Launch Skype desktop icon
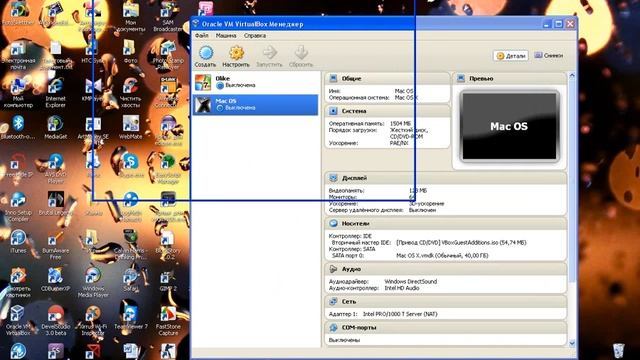Viewport: 640px width, 360px height. point(131,165)
